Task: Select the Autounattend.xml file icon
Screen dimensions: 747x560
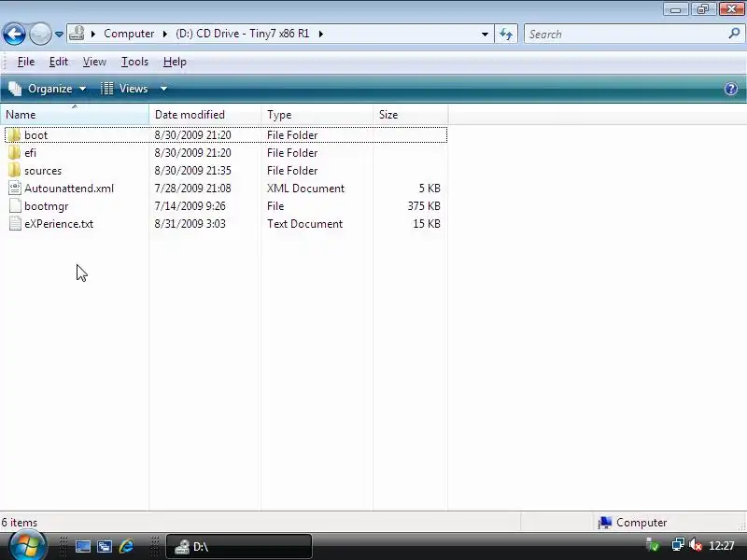Action: coord(15,189)
